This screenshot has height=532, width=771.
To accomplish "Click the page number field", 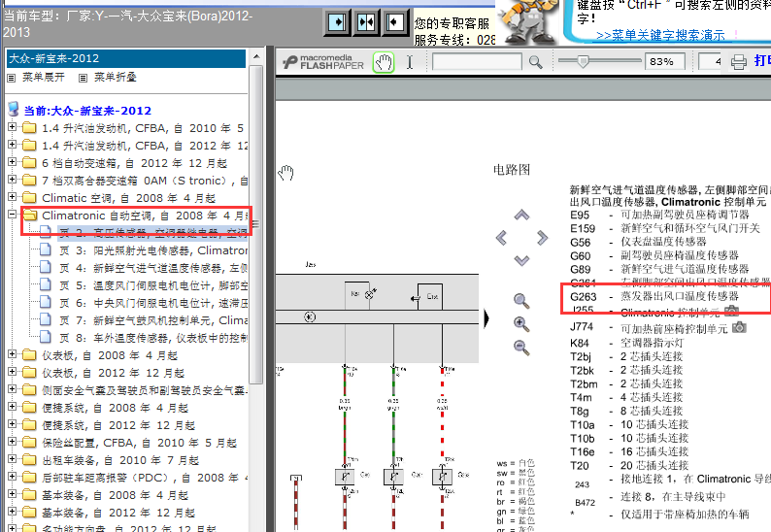I will [710, 62].
